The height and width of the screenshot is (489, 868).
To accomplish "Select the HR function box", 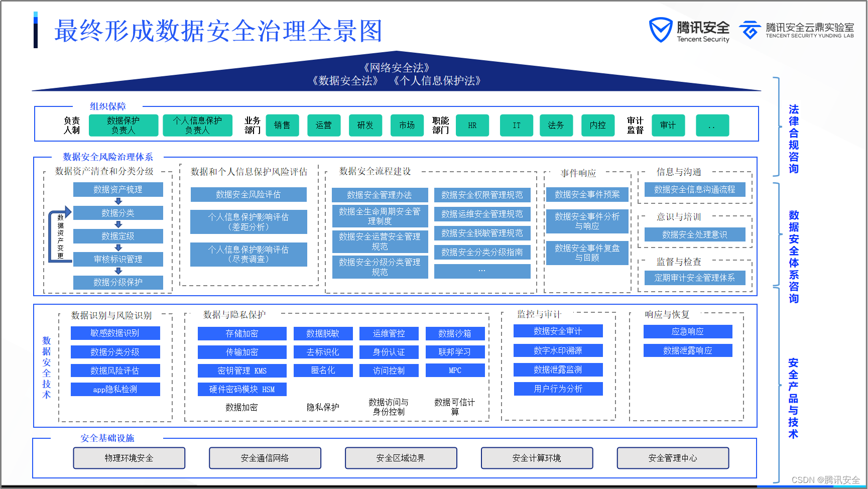I will pos(472,126).
